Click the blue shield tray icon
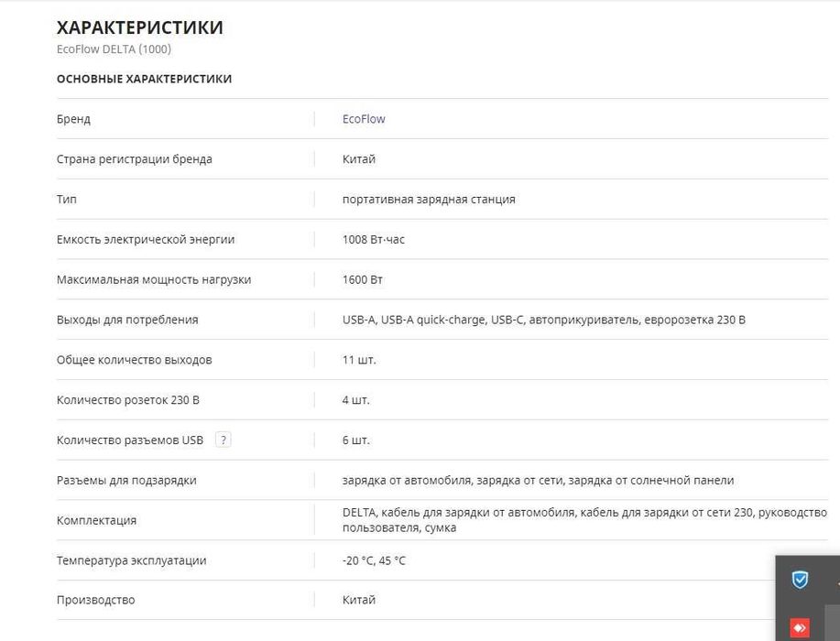The height and width of the screenshot is (641, 840). click(x=800, y=579)
